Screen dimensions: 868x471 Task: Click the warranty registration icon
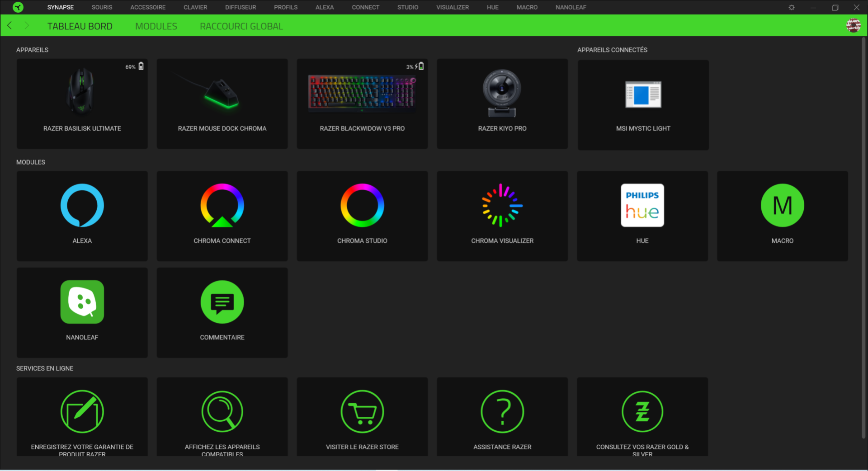[x=82, y=411]
